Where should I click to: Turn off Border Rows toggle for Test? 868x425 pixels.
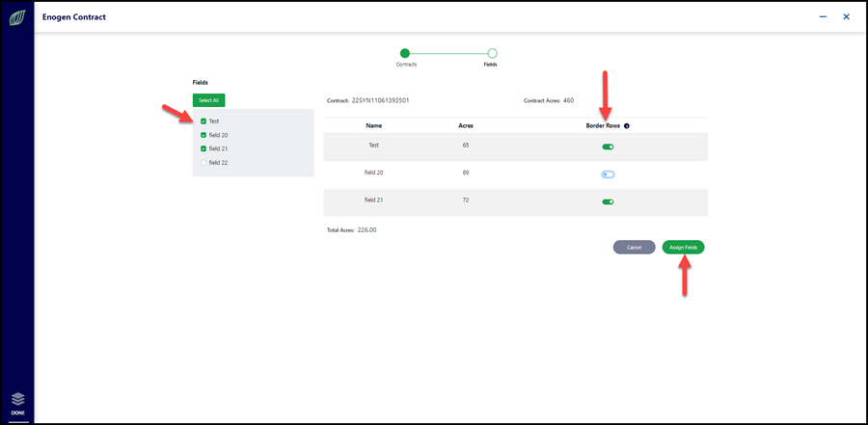(608, 146)
